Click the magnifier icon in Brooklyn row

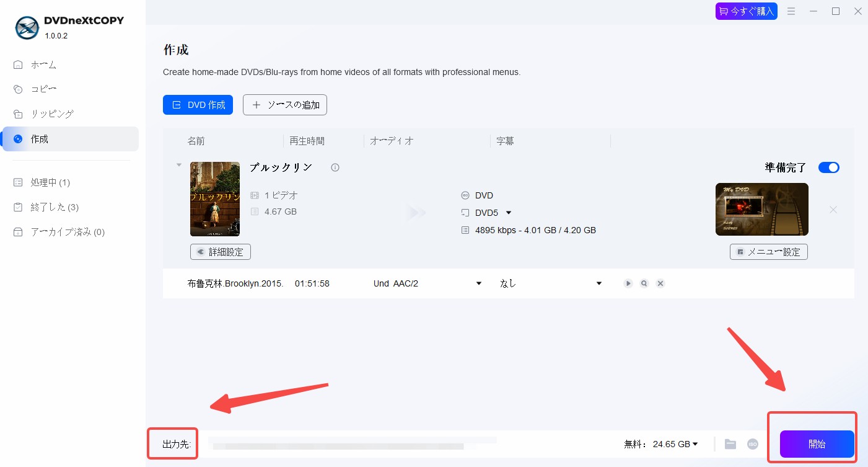point(644,283)
